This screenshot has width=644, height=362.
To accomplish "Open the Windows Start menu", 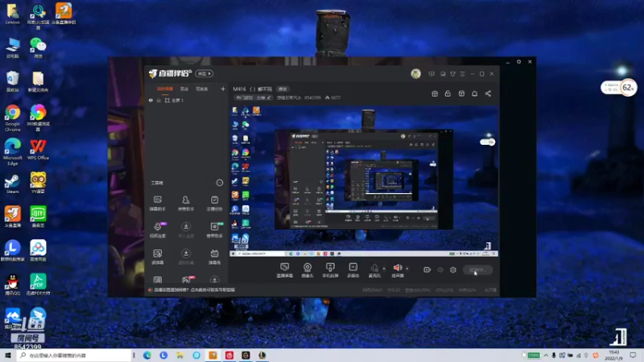I will (8, 355).
